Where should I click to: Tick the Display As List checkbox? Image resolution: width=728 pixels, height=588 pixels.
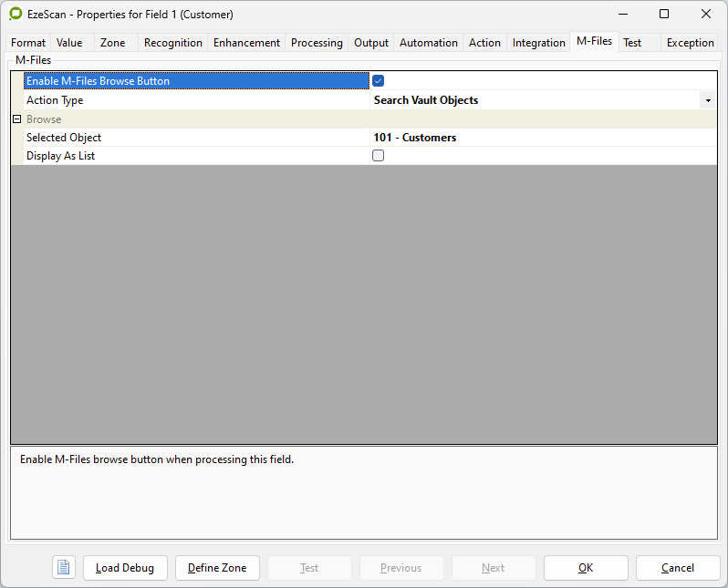pos(378,156)
